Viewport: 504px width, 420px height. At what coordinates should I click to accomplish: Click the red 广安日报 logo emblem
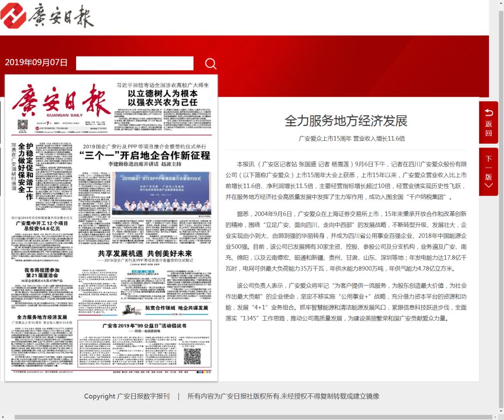(14, 15)
